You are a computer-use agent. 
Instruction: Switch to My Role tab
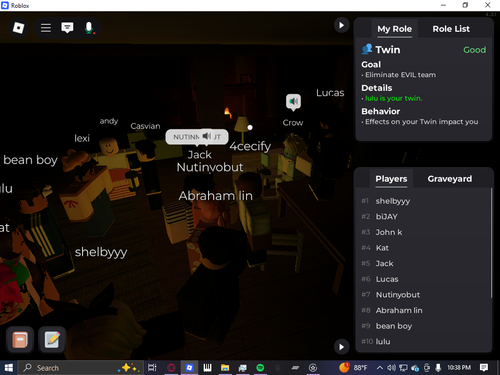point(394,29)
